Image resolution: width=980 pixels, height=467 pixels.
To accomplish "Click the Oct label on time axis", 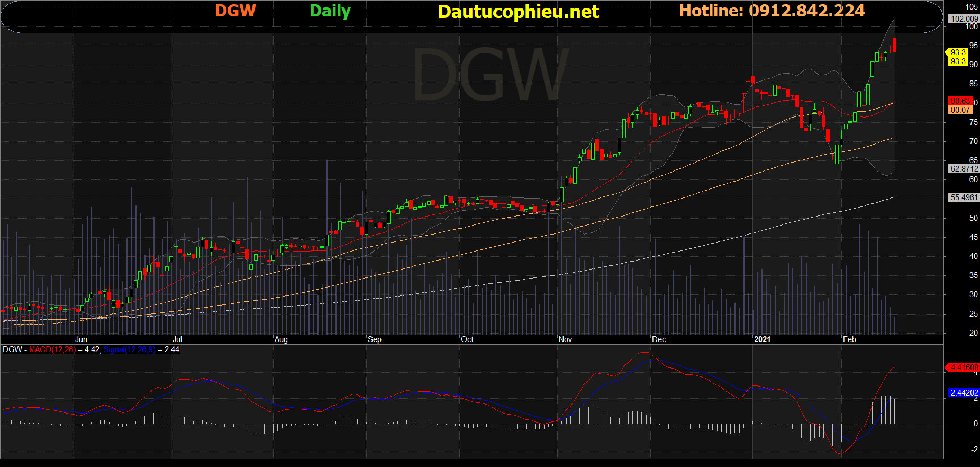I will (x=467, y=339).
